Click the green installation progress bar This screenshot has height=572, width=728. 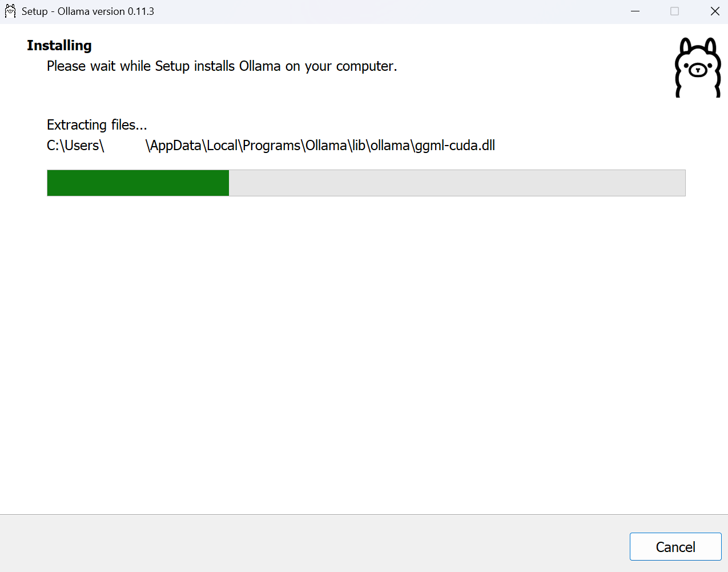click(366, 183)
